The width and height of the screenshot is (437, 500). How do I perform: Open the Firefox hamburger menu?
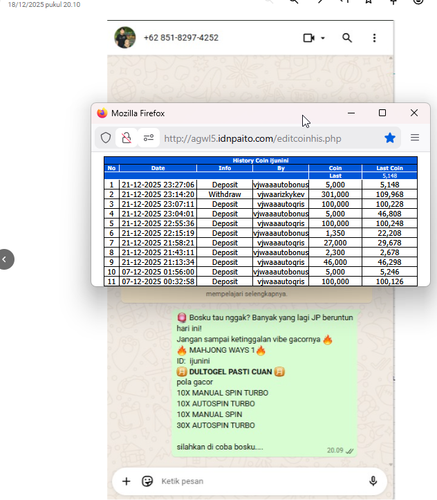(x=415, y=138)
